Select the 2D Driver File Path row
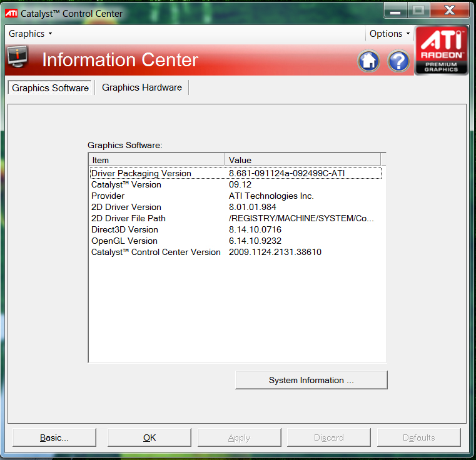 point(236,218)
